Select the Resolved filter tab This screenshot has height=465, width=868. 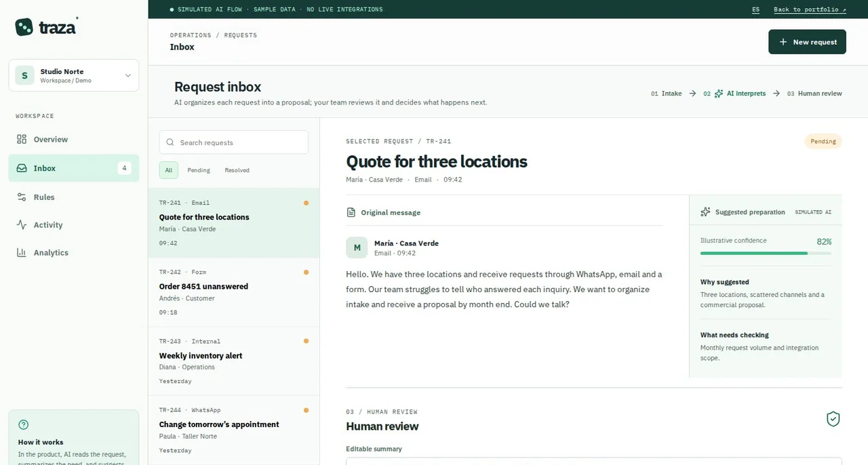[237, 170]
